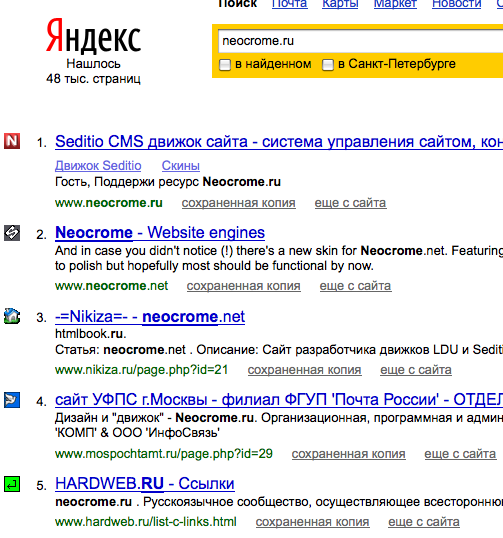The height and width of the screenshot is (538, 503).
Task: Click the red N favicon beside result 1
Action: point(12,141)
